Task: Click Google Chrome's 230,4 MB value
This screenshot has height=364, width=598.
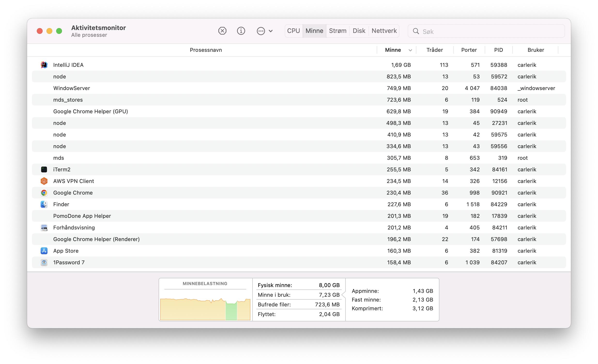Action: [399, 193]
